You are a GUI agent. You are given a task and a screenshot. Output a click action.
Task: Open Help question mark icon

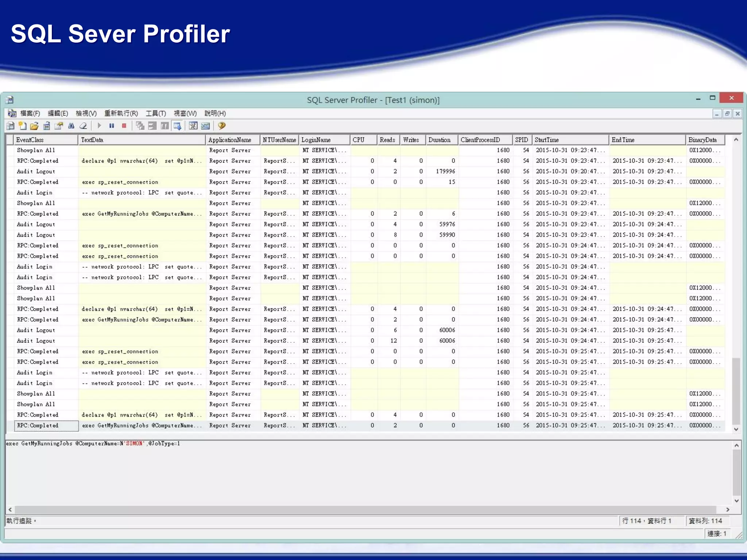tap(222, 126)
